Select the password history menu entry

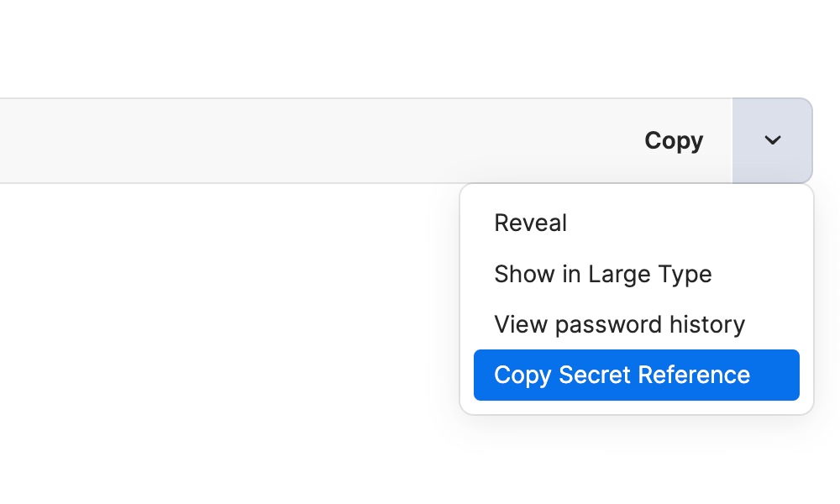[x=619, y=324]
